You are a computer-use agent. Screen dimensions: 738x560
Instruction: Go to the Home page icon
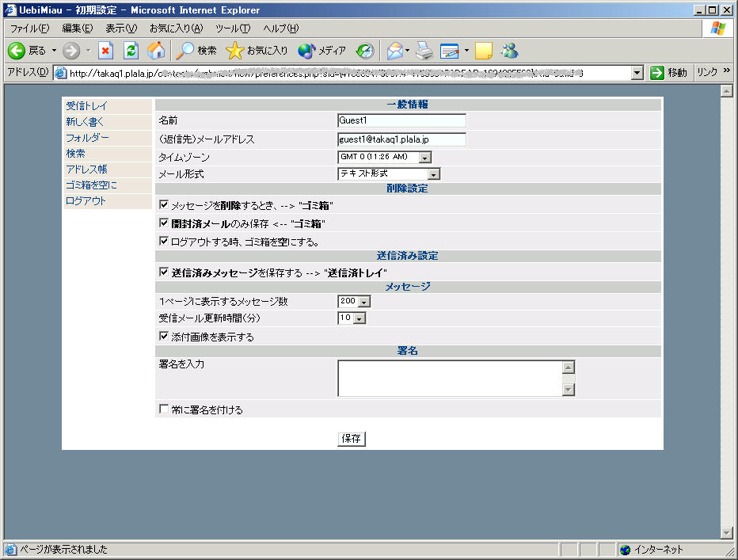click(x=156, y=51)
